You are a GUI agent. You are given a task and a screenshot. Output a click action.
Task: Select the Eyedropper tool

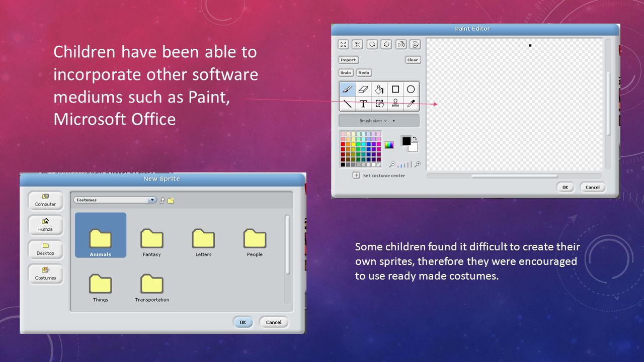coord(411,104)
